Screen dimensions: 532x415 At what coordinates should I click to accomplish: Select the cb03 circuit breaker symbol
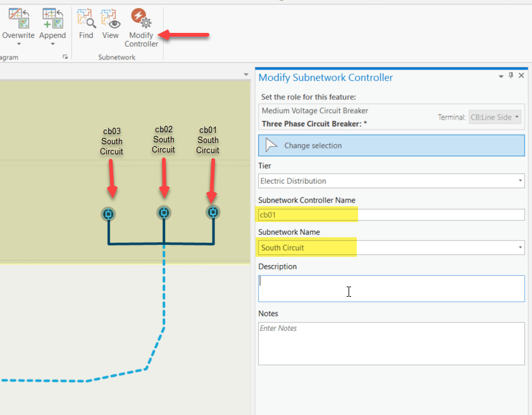coord(108,213)
